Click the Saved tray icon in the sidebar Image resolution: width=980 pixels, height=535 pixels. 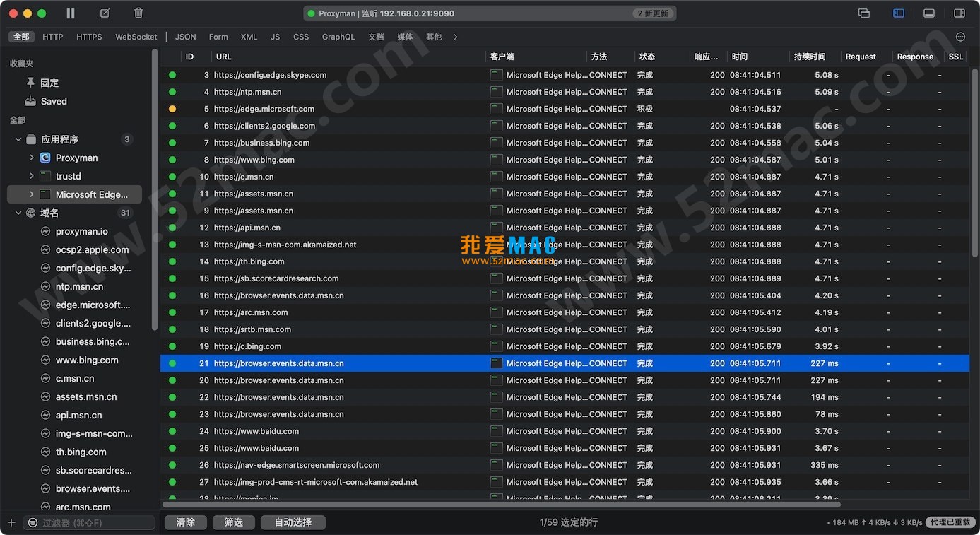tap(30, 101)
